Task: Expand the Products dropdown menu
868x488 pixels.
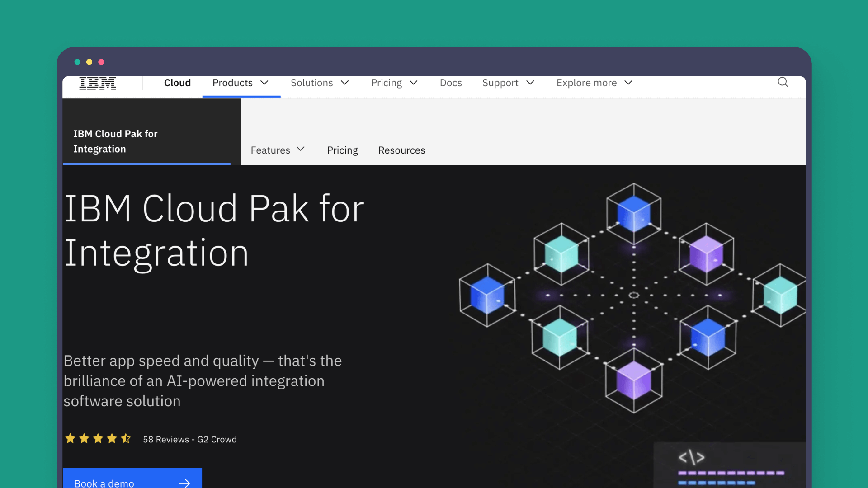Action: (241, 83)
